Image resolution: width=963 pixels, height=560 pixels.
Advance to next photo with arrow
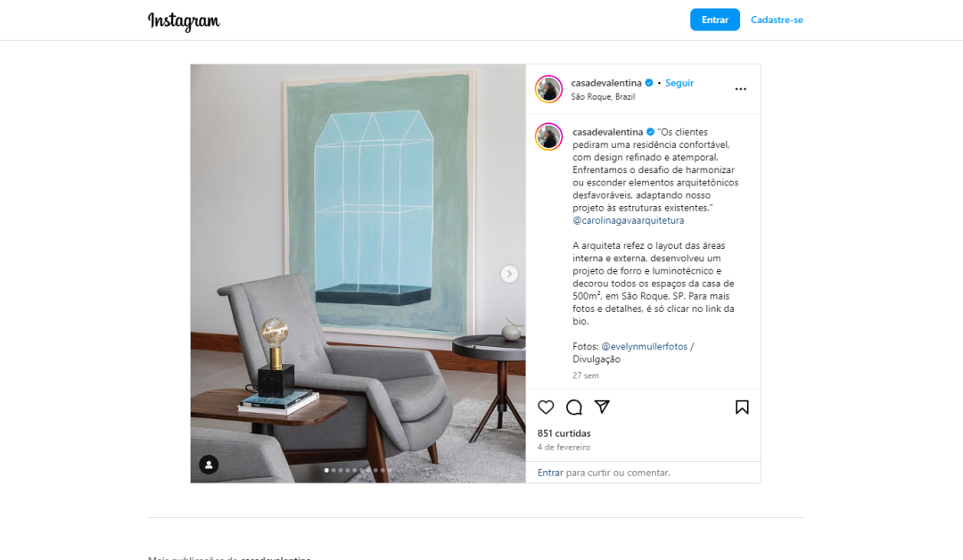coord(509,274)
